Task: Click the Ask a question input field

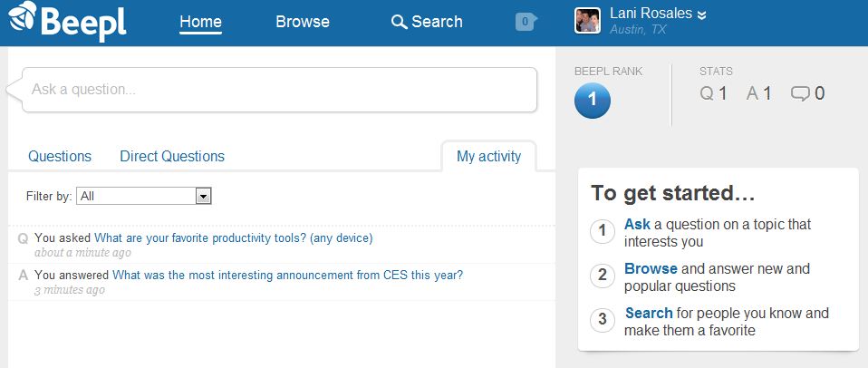Action: 276,90
